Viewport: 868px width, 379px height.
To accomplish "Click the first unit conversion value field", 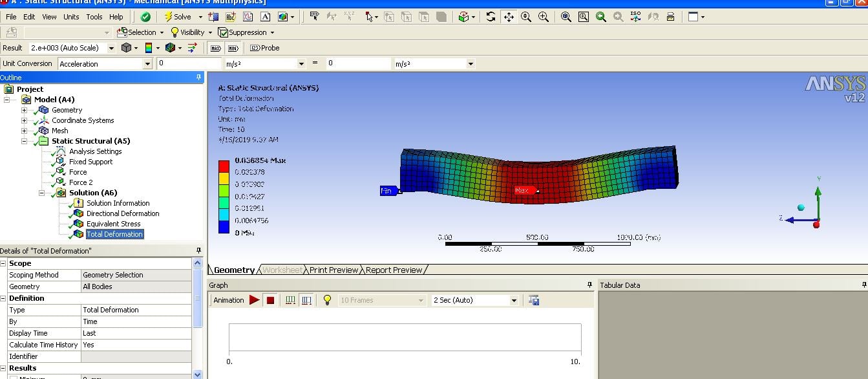I will pyautogui.click(x=189, y=63).
